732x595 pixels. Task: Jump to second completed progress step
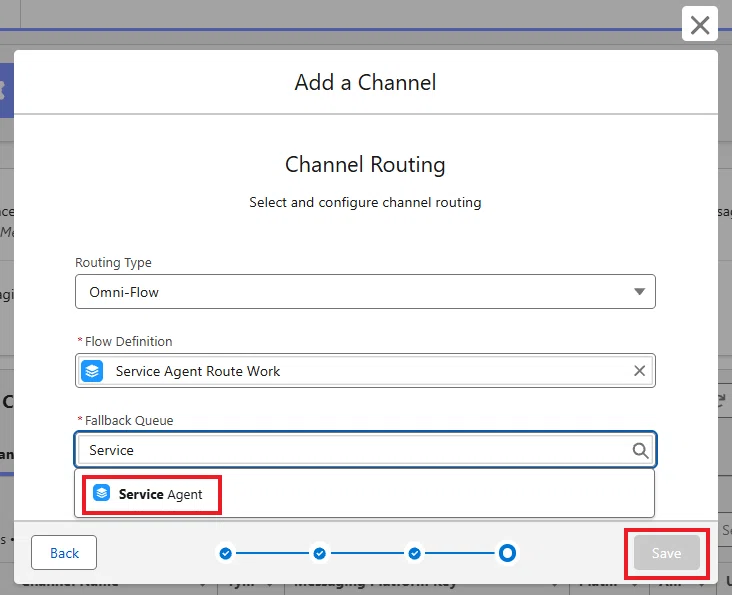[320, 553]
